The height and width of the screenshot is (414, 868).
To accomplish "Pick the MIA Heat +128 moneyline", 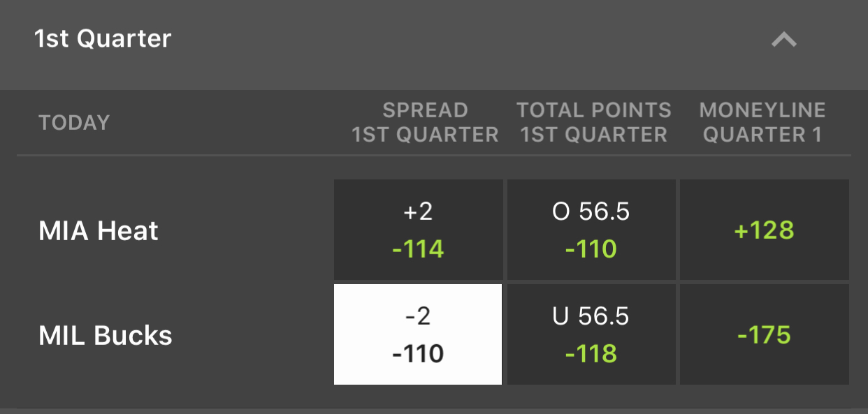I will 765,230.
